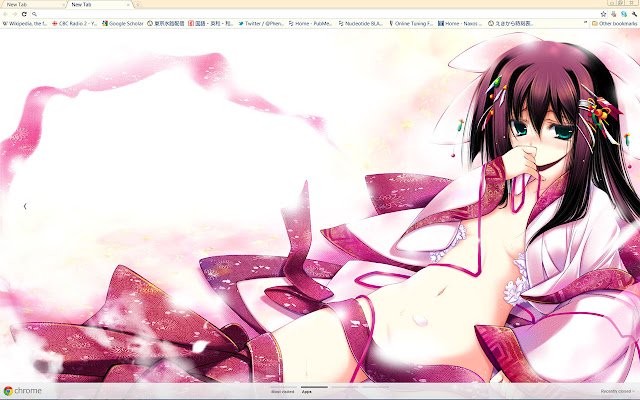The height and width of the screenshot is (400, 640).
Task: Show hidden bookmarks with the overflow chevron
Action: click(x=586, y=23)
